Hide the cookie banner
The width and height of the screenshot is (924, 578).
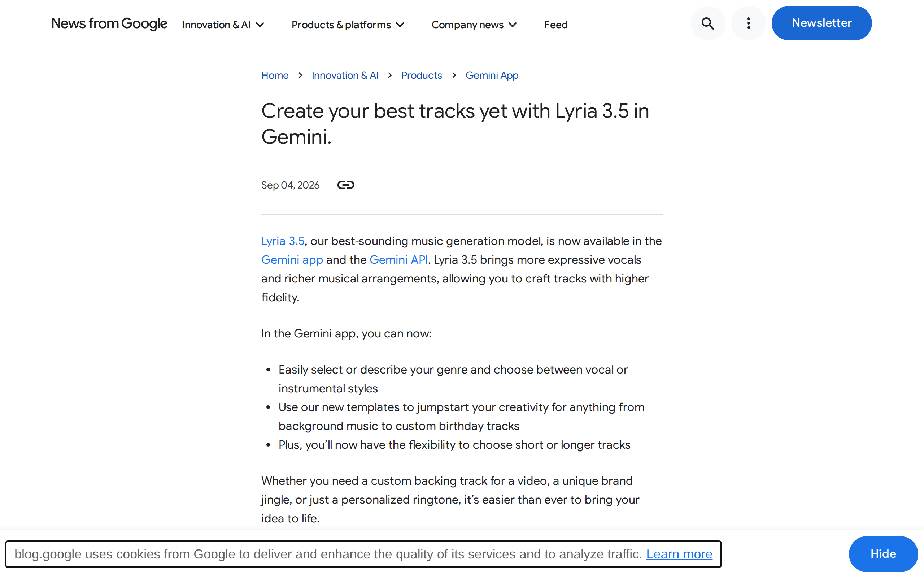[883, 554]
